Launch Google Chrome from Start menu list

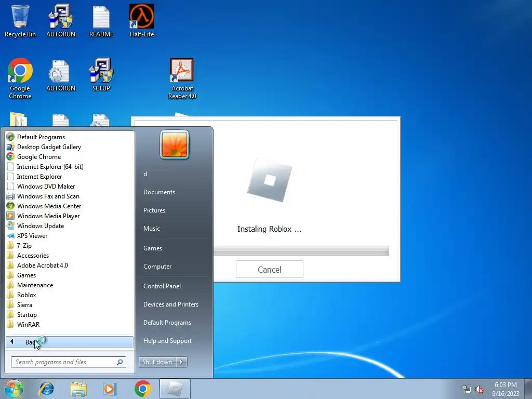[x=70, y=157]
